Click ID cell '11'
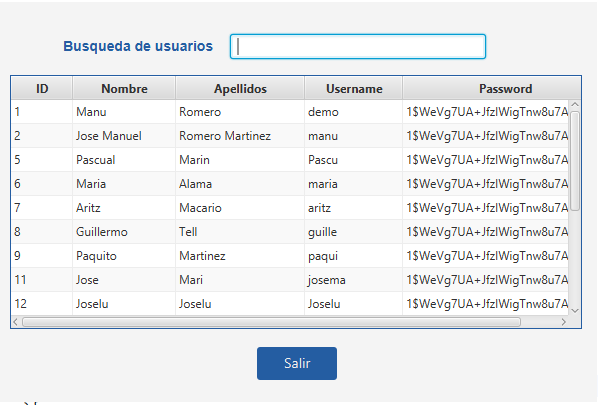This screenshot has width=598, height=405. (x=42, y=280)
